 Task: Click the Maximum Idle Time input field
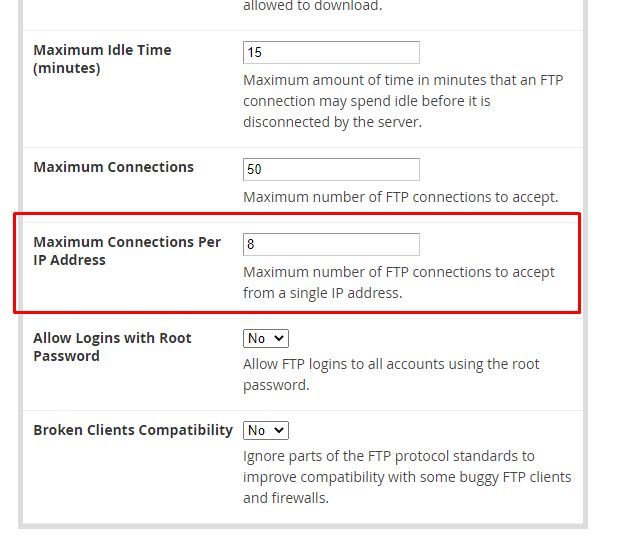[331, 52]
